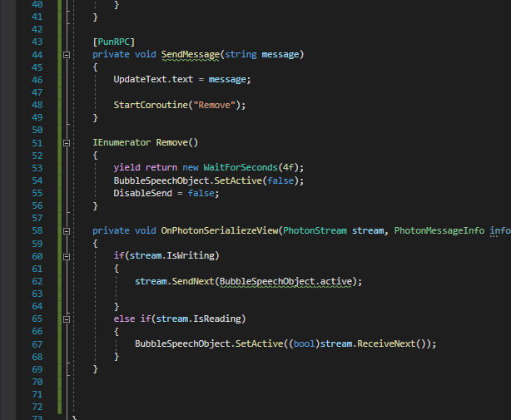Click OnPhotonSerialiezeView method name
511x420 pixels.
[220, 230]
